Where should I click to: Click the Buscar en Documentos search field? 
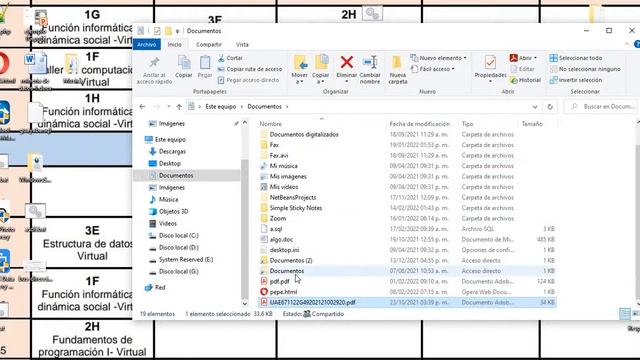click(601, 107)
